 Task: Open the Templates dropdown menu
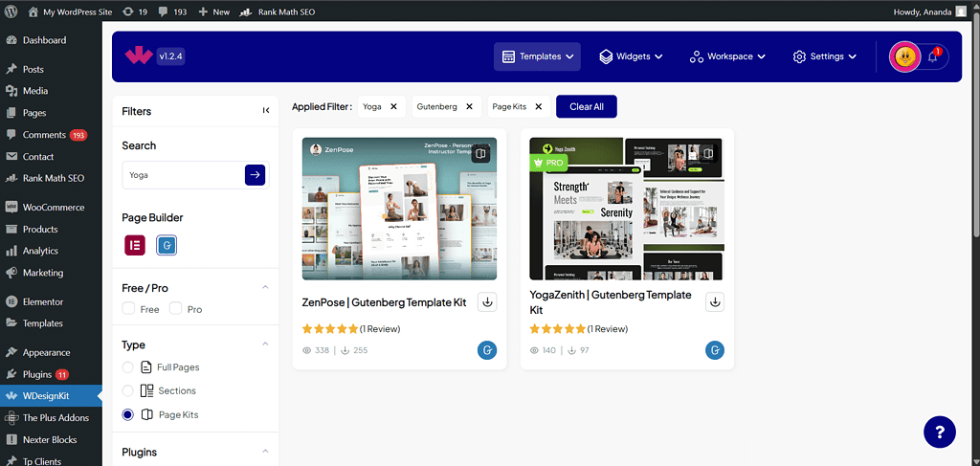click(x=538, y=56)
